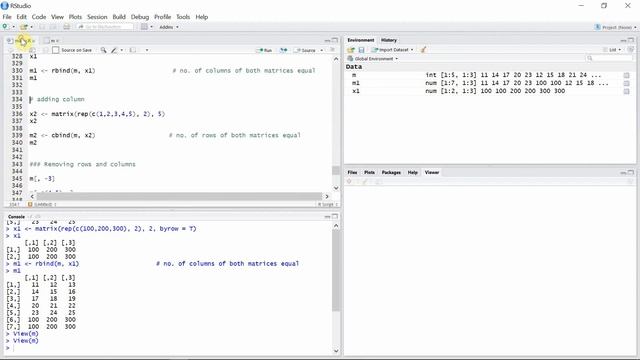The image size is (640, 360).
Task: Click the compile report notebook icon in editor toolbar
Action: (x=133, y=50)
